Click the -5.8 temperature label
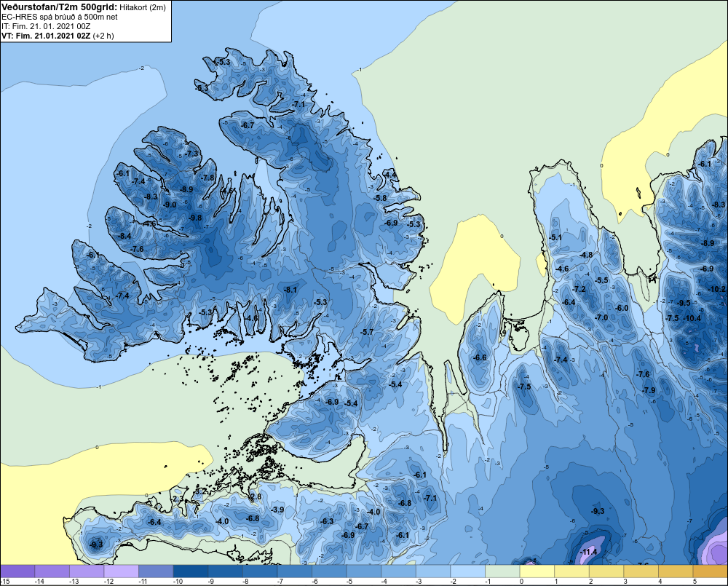This screenshot has height=586, width=728. point(380,198)
